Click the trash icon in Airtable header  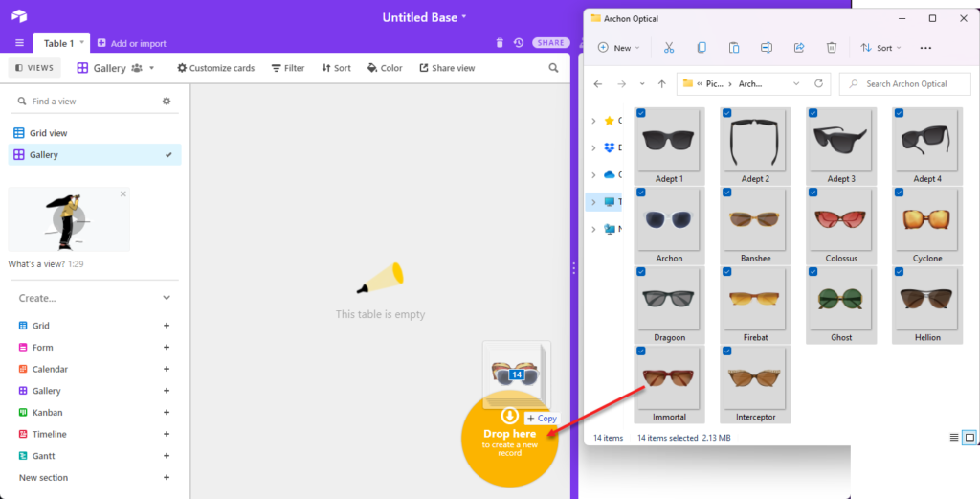click(500, 43)
